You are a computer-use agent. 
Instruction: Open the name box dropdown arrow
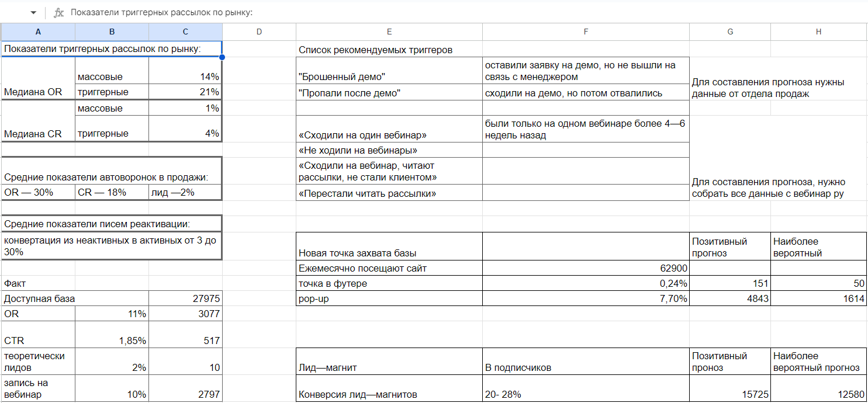pos(33,12)
